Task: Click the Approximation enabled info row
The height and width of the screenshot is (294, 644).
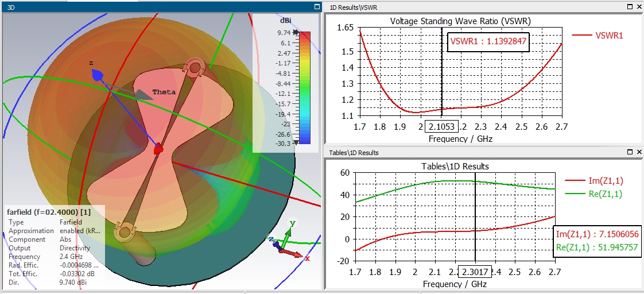Action: 54,231
